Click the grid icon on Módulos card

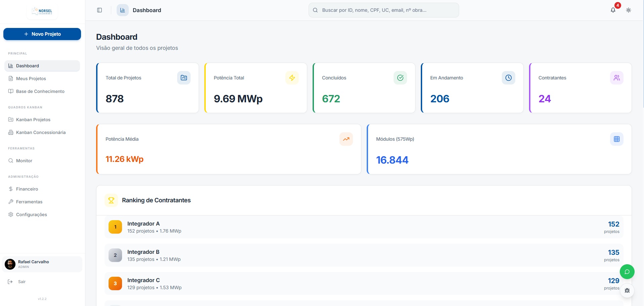(616, 139)
